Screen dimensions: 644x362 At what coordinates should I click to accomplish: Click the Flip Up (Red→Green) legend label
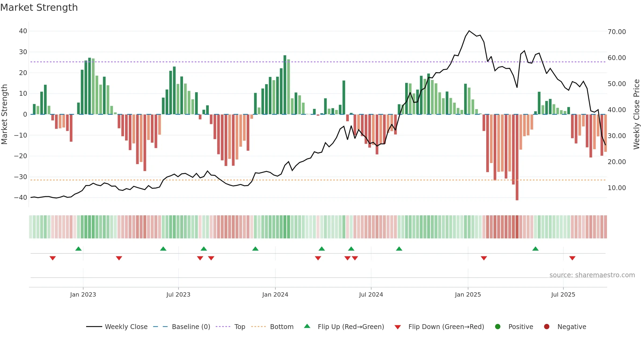351,327
